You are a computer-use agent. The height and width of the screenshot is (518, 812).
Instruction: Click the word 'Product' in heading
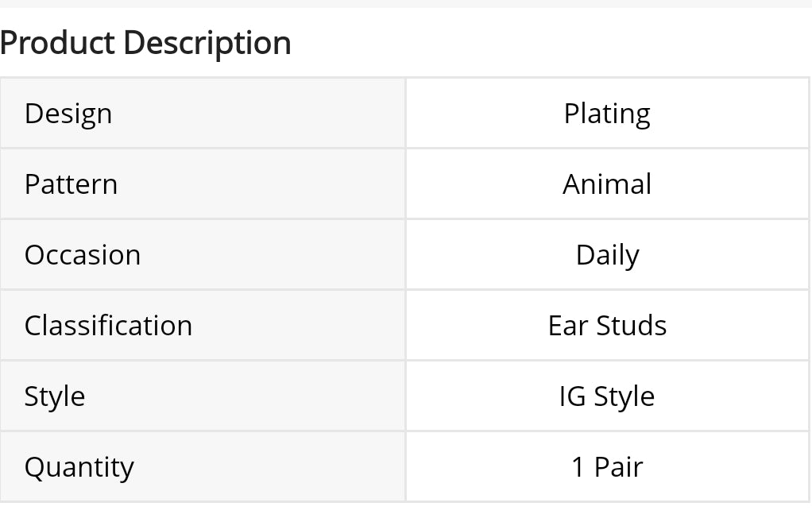[x=57, y=43]
